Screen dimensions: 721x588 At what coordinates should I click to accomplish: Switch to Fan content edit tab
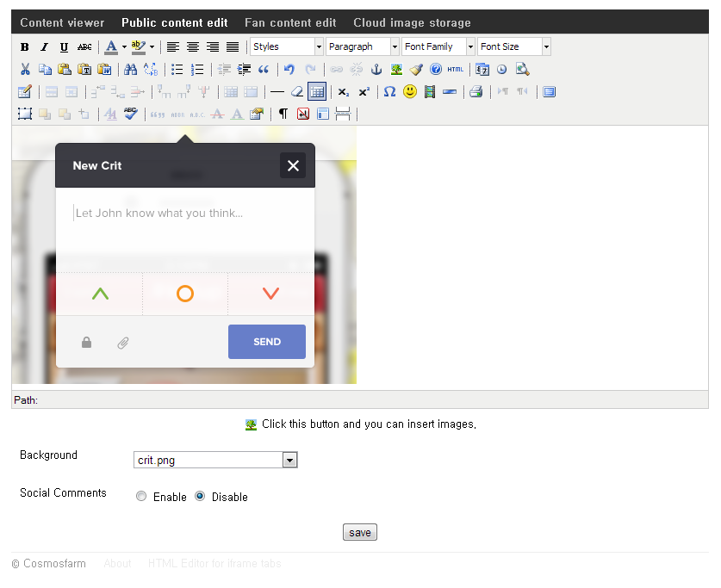[x=290, y=22]
